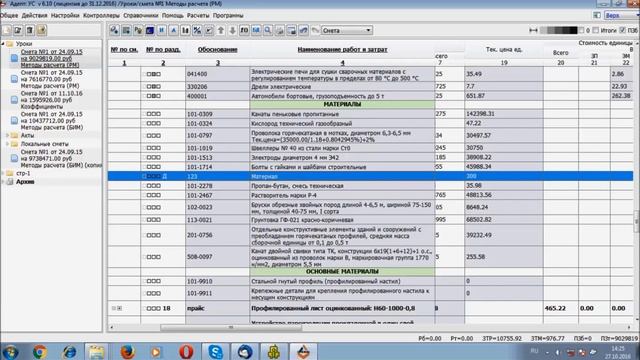The height and width of the screenshot is (360, 640).
Task: Open estimate 'Смета №1 на 7616770.00 руб'
Action: pyautogui.click(x=51, y=79)
